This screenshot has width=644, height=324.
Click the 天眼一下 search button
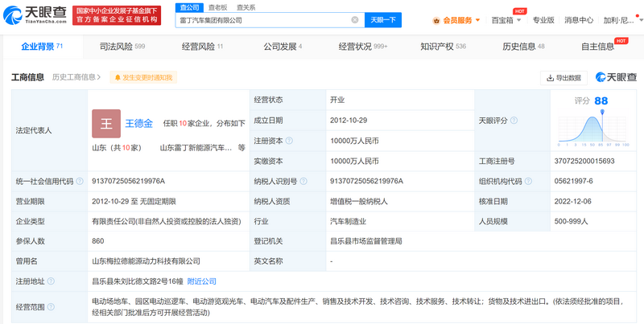pyautogui.click(x=383, y=19)
